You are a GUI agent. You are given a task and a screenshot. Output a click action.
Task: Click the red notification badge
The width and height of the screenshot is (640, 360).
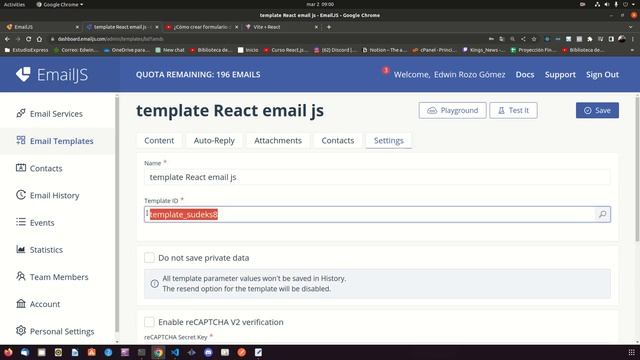coord(385,70)
